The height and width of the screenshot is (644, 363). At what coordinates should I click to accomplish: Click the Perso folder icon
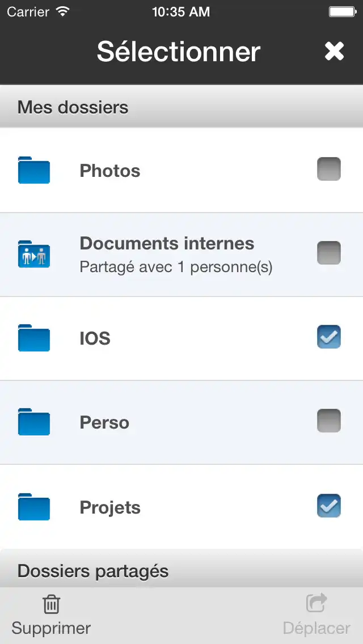(x=33, y=422)
